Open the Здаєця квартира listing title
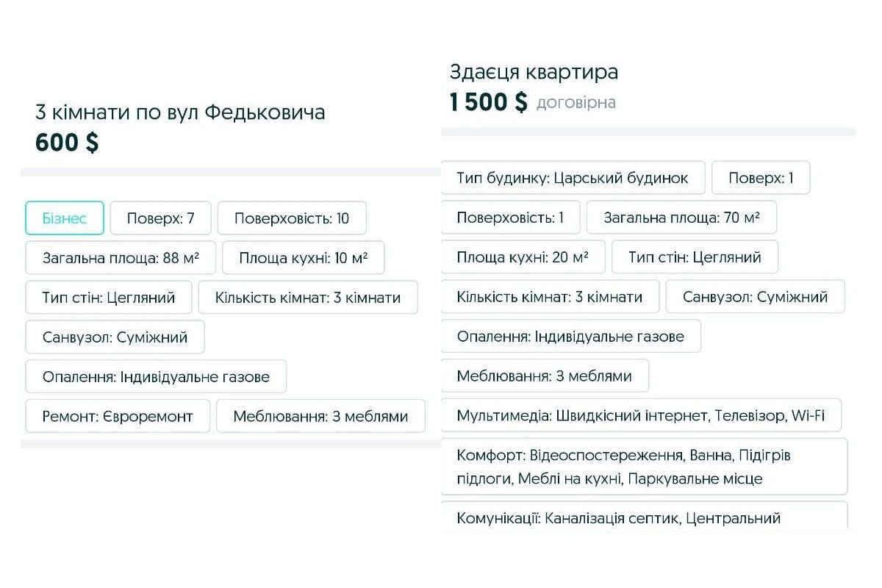The height and width of the screenshot is (588, 882). pos(534,72)
